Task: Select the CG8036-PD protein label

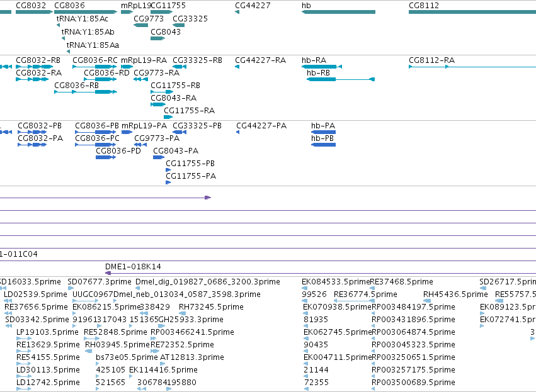Action: pyautogui.click(x=118, y=151)
